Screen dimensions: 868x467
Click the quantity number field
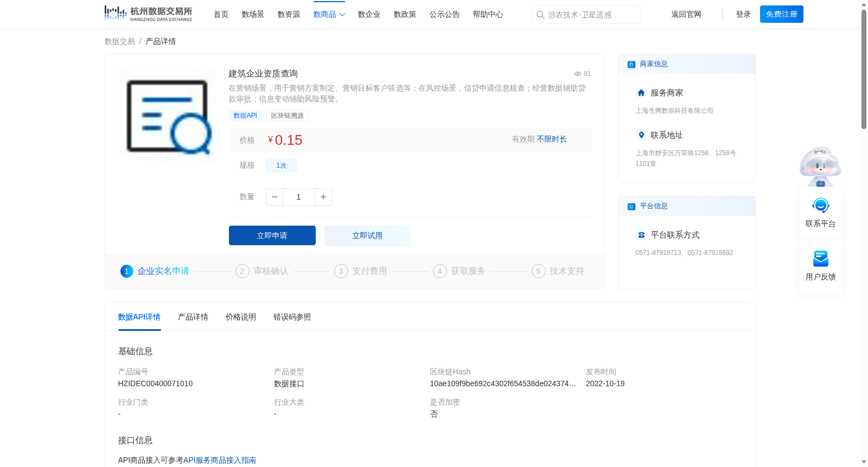pyautogui.click(x=299, y=197)
